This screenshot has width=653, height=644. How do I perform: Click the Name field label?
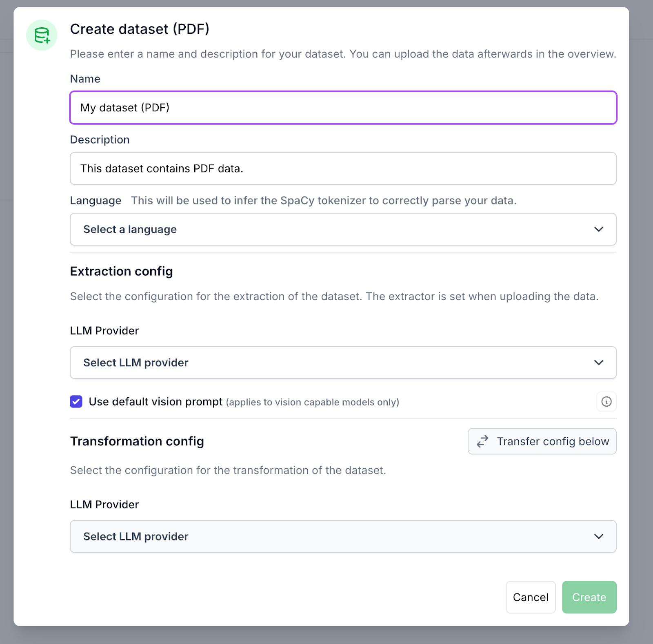[x=85, y=79]
